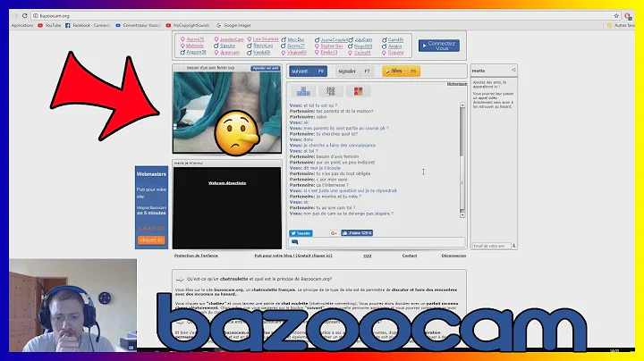This screenshot has width=644, height=361.
Task: Open the tic-tac-toe grid game icon
Action: tap(331, 91)
